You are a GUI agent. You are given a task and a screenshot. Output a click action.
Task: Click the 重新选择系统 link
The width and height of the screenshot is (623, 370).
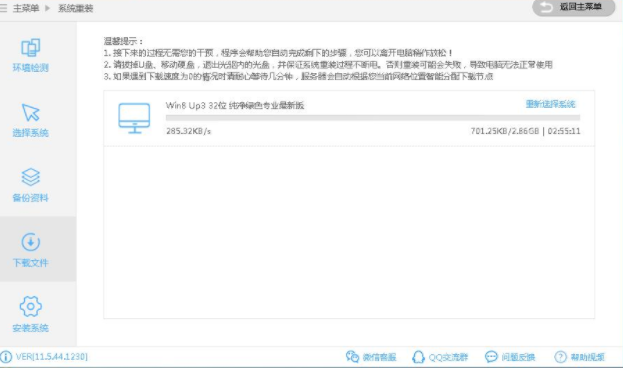550,104
